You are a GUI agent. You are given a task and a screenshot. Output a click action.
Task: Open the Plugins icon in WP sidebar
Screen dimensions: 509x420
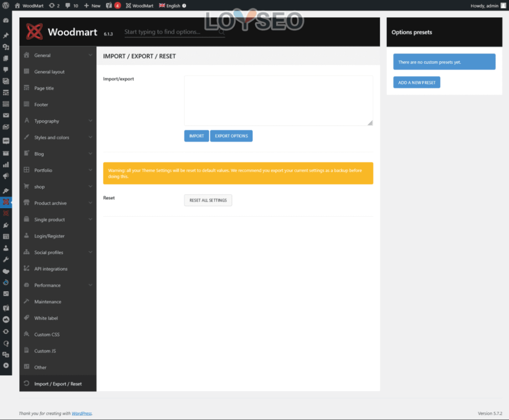coord(6,225)
